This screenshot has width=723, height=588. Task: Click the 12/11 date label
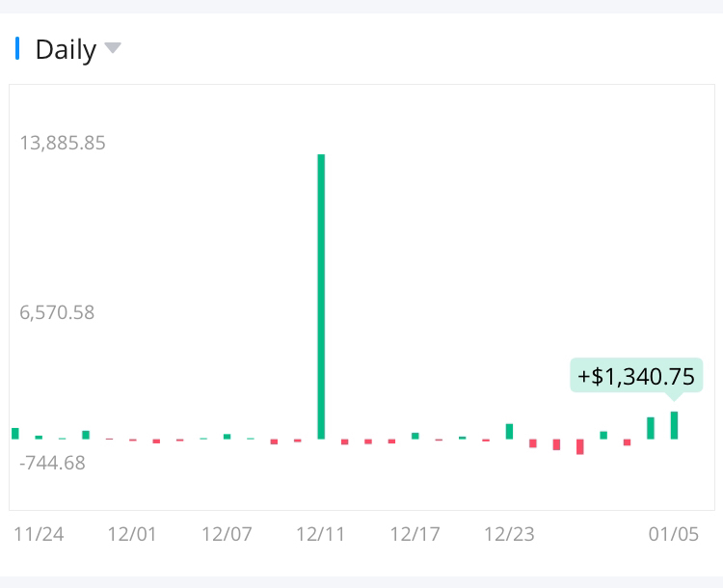(x=321, y=534)
